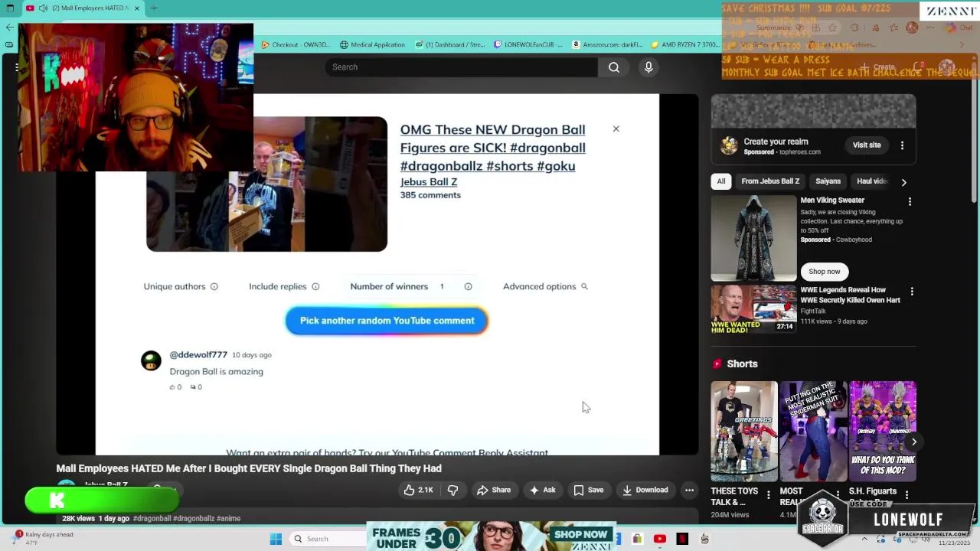Screen dimensions: 980x551
Task: Open Netflix icon in Windows taskbar
Action: click(682, 539)
